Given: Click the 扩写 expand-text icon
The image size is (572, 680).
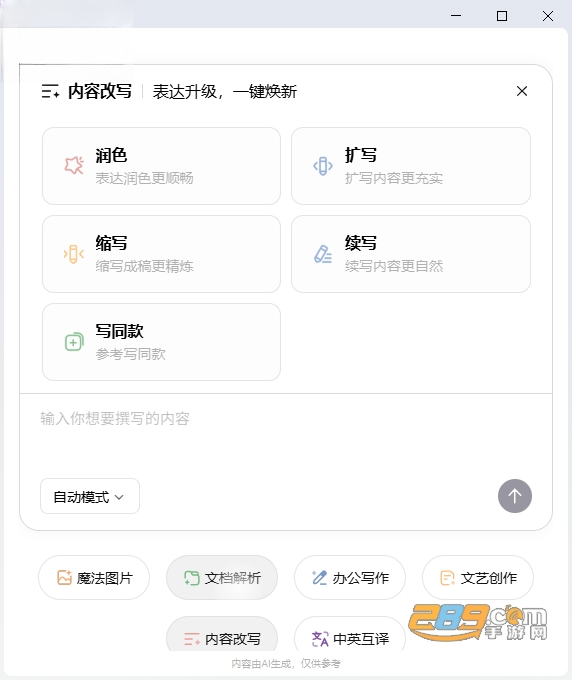Looking at the screenshot, I should pos(323,166).
